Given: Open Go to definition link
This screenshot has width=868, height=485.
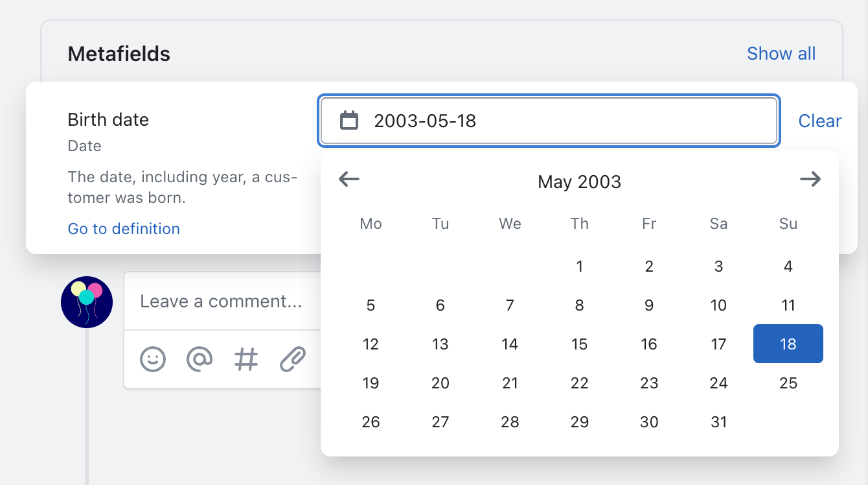Looking at the screenshot, I should click(124, 229).
